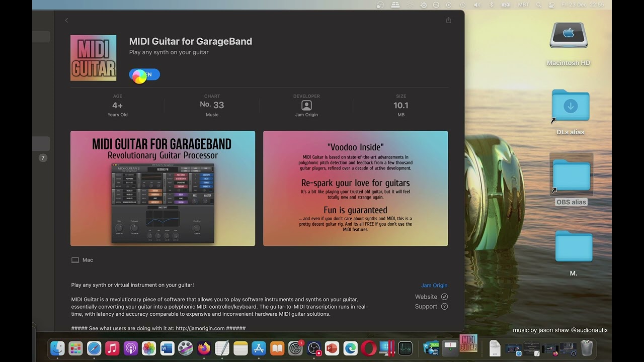Image resolution: width=644 pixels, height=362 pixels.
Task: Launch Opera from the dock
Action: (369, 348)
